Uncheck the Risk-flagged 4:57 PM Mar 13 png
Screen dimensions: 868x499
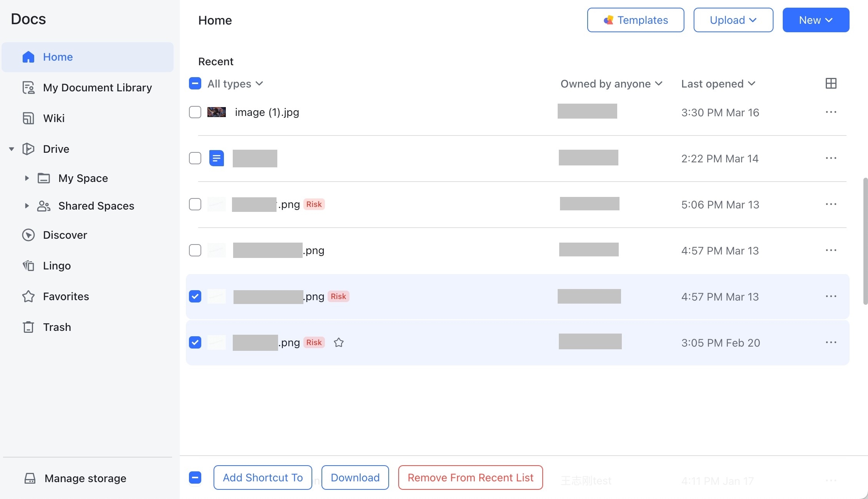[x=195, y=296]
